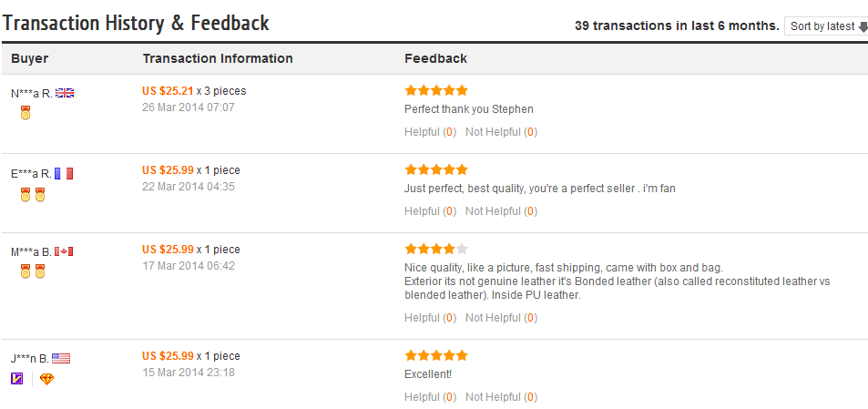The width and height of the screenshot is (868, 409).
Task: Click the French flag next to E***a R.
Action: (64, 174)
